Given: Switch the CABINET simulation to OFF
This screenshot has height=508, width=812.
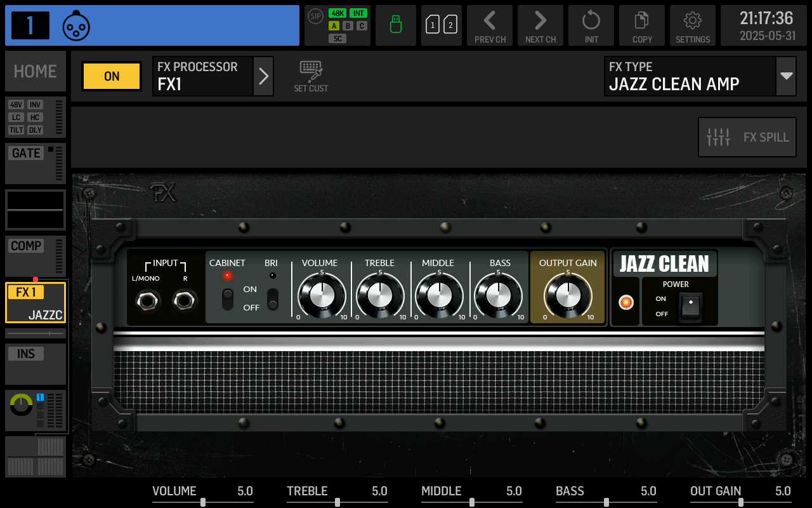Looking at the screenshot, I should [227, 307].
